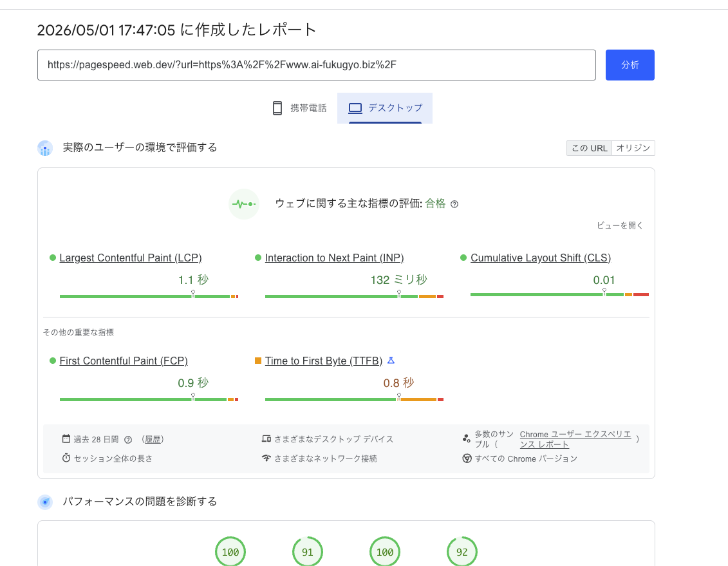This screenshot has width=728, height=566.
Task: Open First Contentful Paint (FCP) link
Action: [124, 361]
